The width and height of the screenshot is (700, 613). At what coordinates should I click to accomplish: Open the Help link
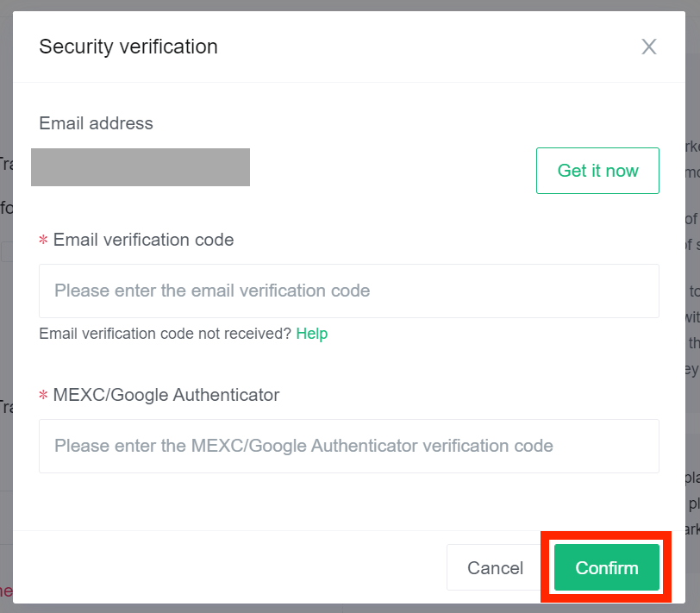click(x=311, y=334)
